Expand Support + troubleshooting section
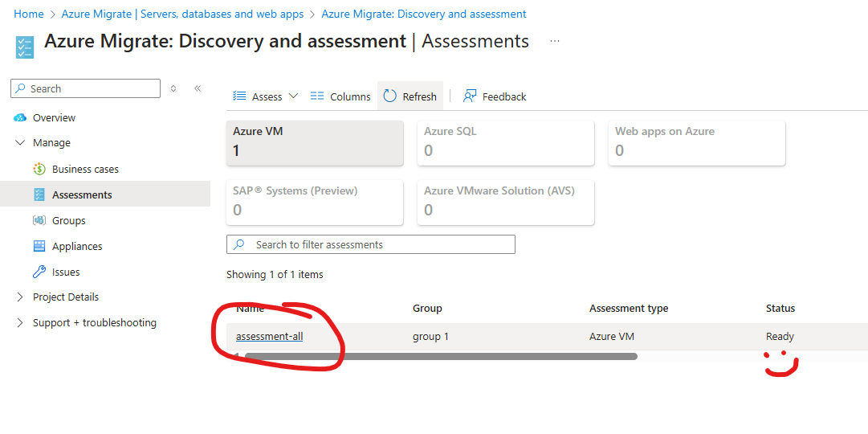This screenshot has height=434, width=868. click(x=20, y=323)
